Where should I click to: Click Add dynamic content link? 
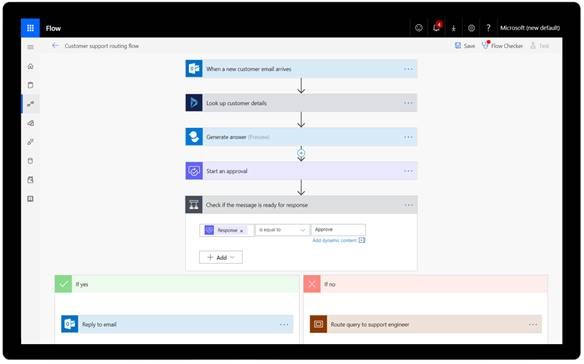(339, 240)
